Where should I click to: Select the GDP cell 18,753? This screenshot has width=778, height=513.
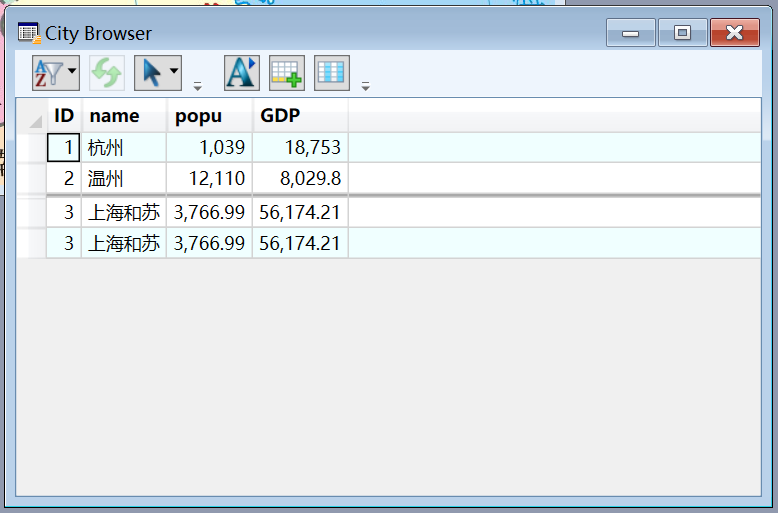coord(300,147)
